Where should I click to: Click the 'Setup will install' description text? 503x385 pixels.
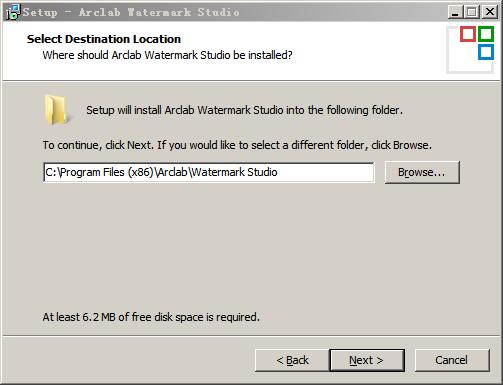pyautogui.click(x=244, y=110)
